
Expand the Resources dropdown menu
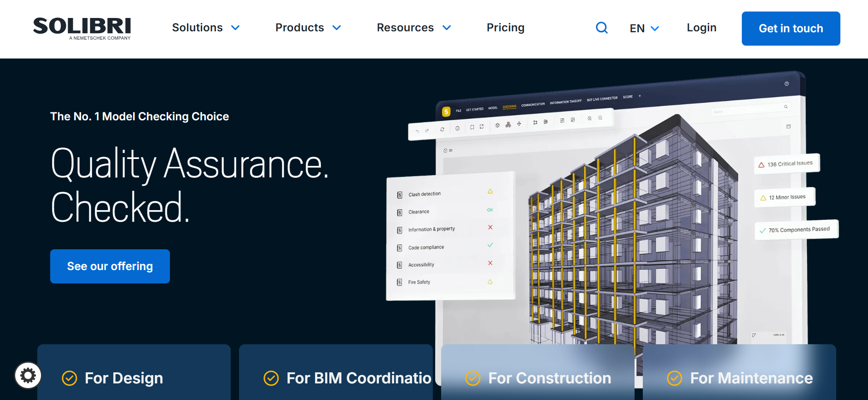click(414, 28)
